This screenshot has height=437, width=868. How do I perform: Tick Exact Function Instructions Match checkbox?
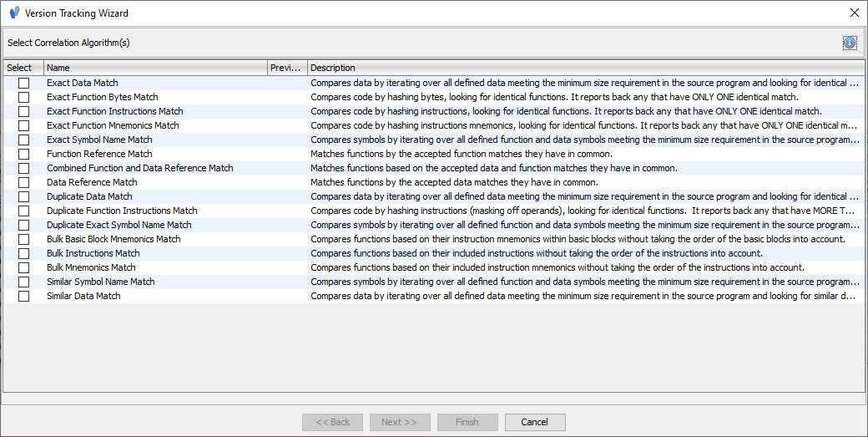click(x=24, y=111)
